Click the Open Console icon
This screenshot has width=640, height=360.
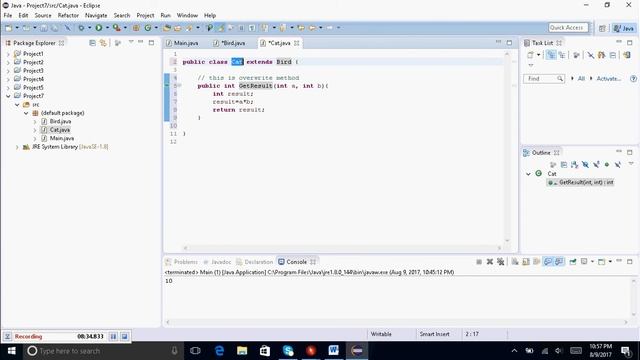601,262
